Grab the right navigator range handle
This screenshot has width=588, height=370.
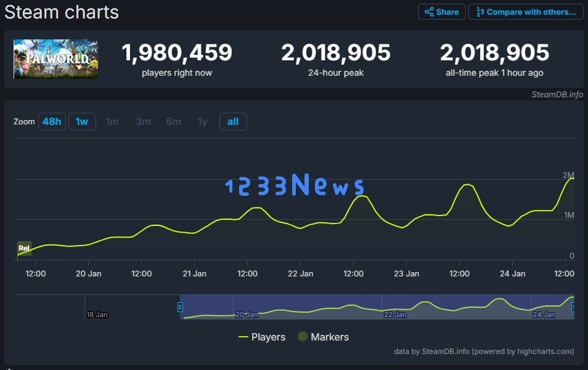tap(573, 307)
